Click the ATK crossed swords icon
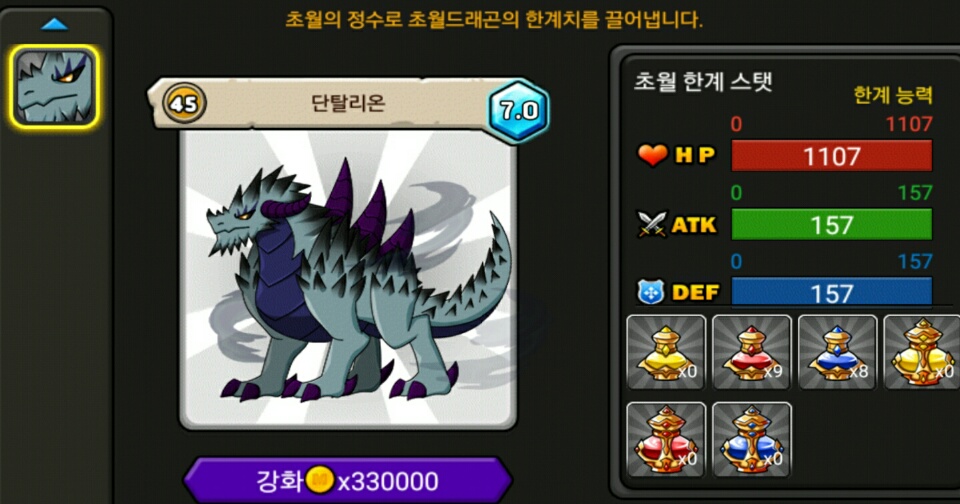The image size is (960, 504). tap(651, 224)
